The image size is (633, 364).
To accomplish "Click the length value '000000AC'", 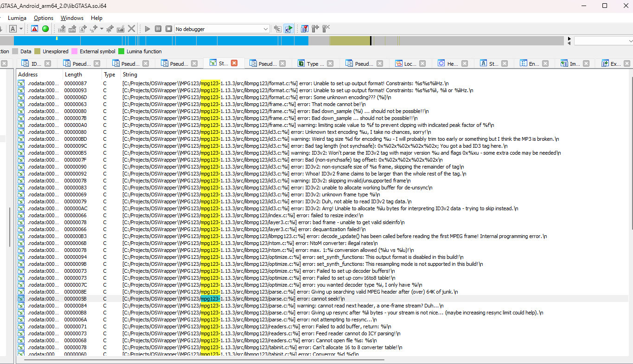I will 75,208.
